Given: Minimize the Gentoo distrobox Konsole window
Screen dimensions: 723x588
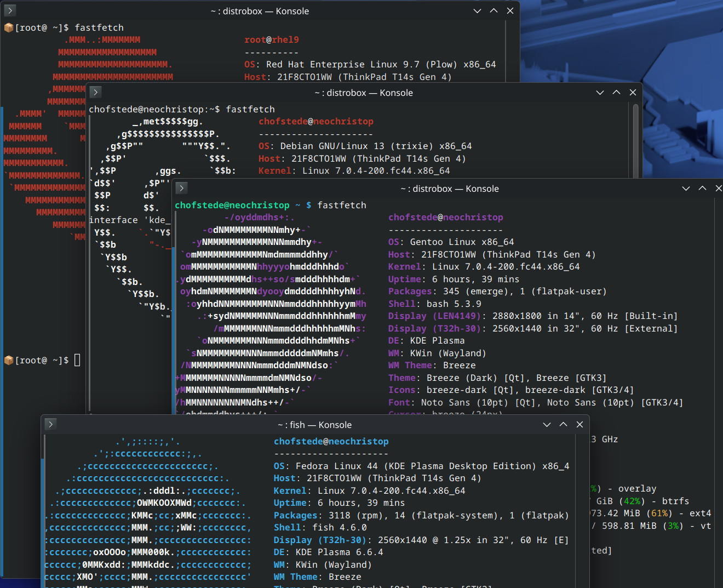Looking at the screenshot, I should 686,189.
